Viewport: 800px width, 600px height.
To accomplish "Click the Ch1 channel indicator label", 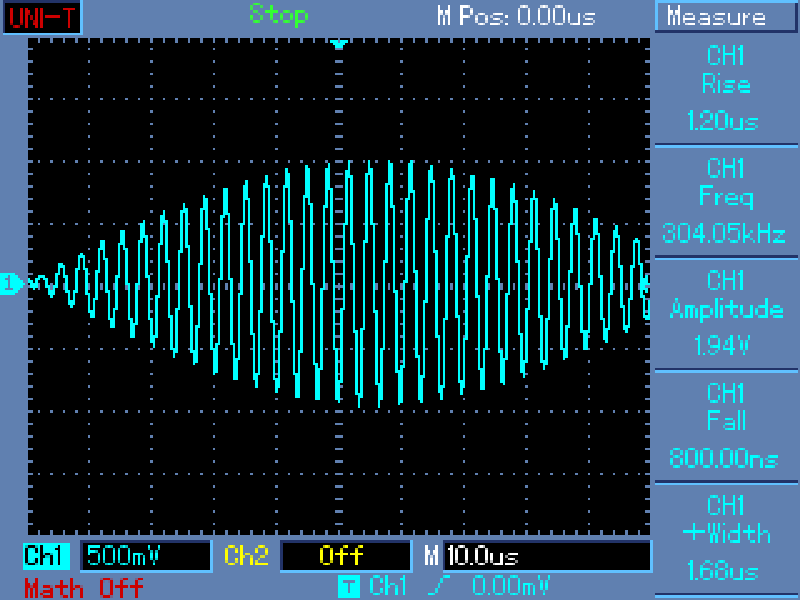I will point(46,556).
